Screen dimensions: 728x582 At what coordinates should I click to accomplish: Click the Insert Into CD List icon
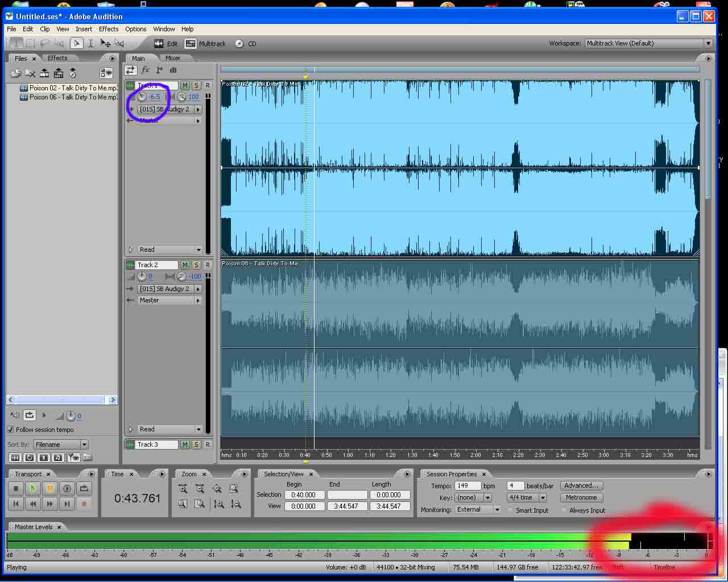(73, 73)
